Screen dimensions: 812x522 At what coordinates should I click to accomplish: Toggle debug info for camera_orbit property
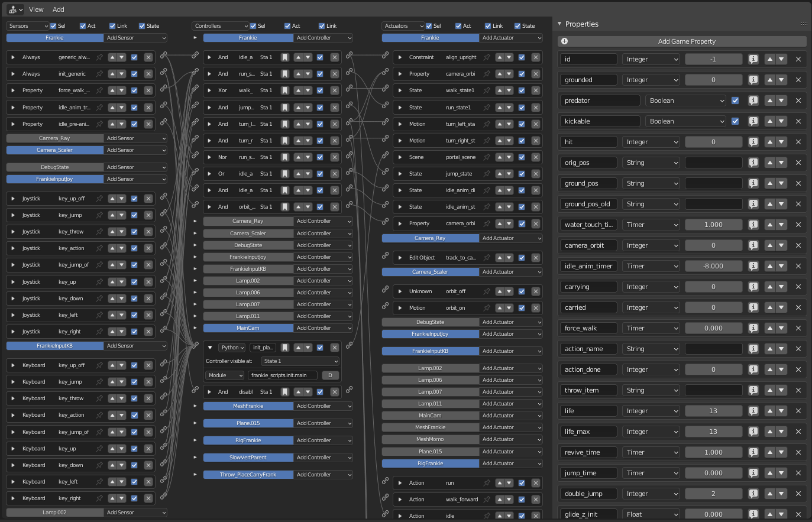[x=753, y=245]
